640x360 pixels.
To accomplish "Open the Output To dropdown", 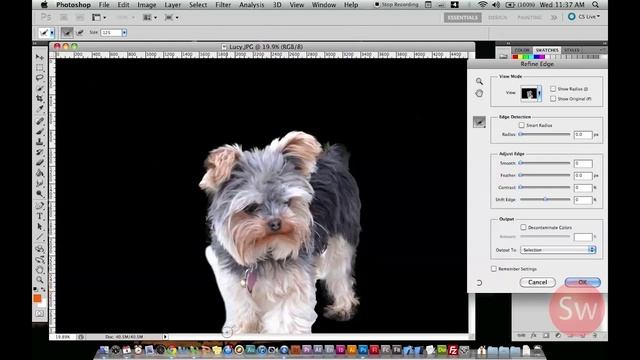I will pos(558,250).
